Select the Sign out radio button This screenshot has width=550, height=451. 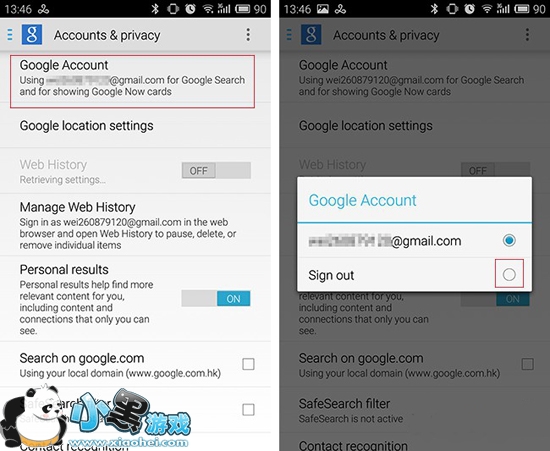(x=509, y=274)
